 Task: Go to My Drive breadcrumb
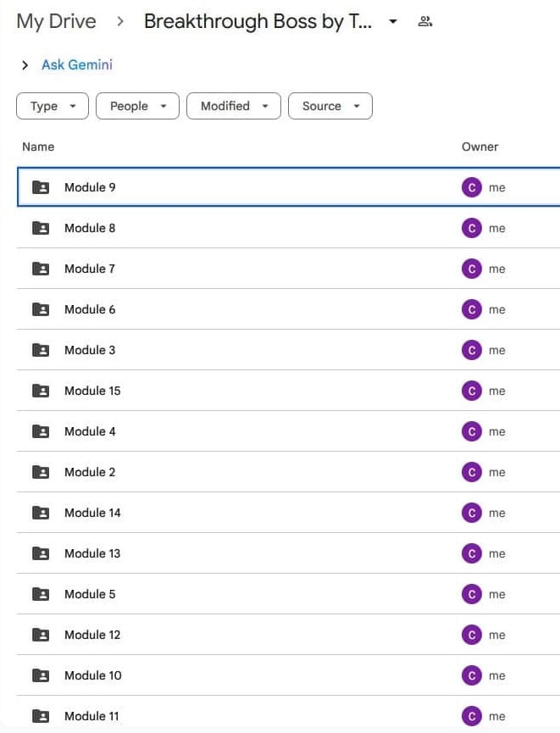(57, 22)
